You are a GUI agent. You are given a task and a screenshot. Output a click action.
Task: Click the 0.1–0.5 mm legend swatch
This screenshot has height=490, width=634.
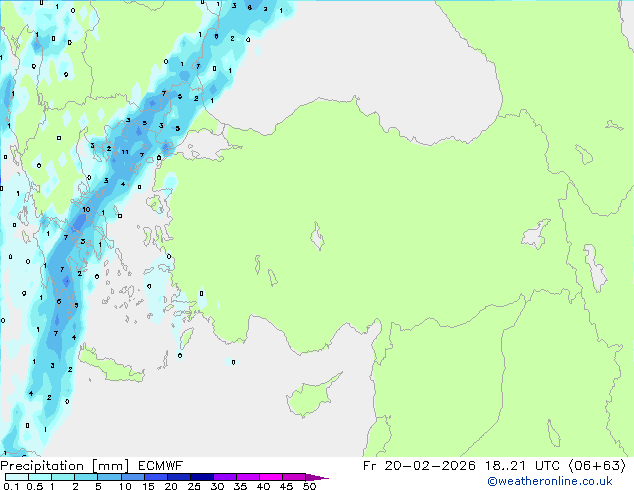click(x=17, y=477)
